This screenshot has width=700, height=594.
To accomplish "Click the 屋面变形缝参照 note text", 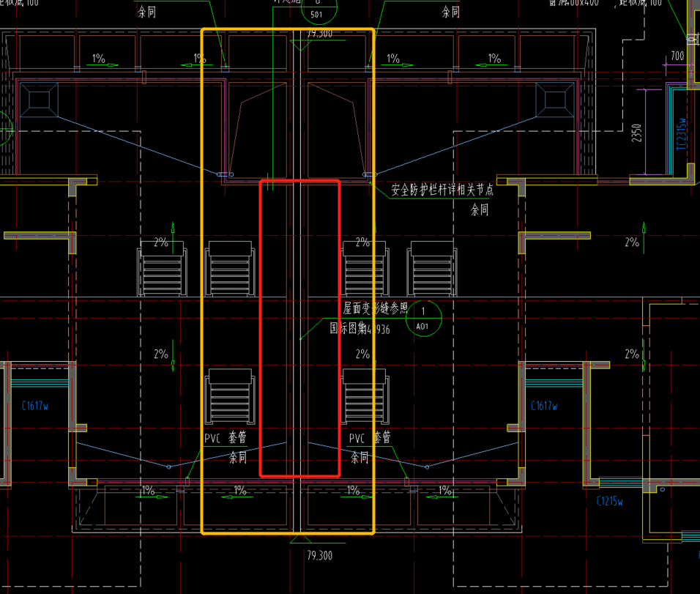I will (375, 308).
